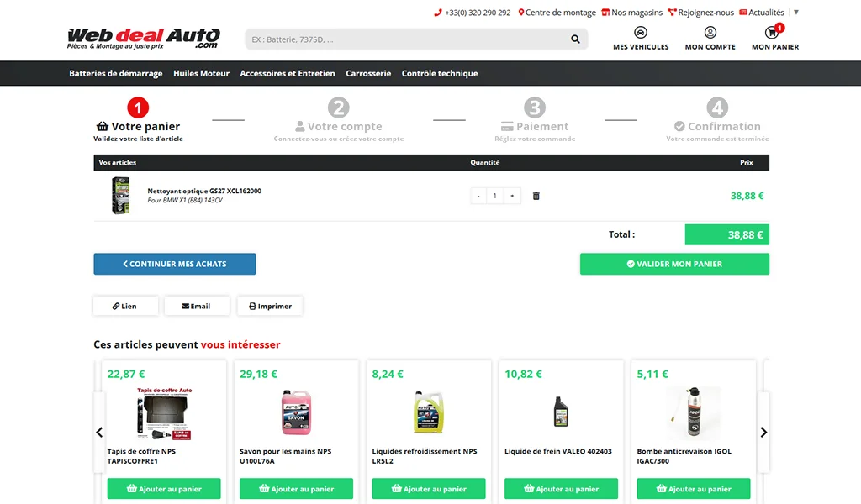Click the Web deal Auto logo

pyautogui.click(x=143, y=38)
